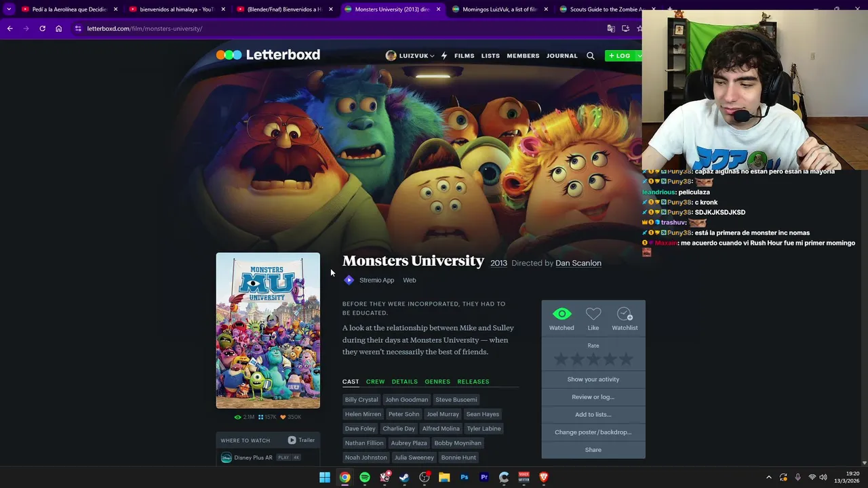Open Premiere Pro from the taskbar
The image size is (868, 488).
[484, 477]
